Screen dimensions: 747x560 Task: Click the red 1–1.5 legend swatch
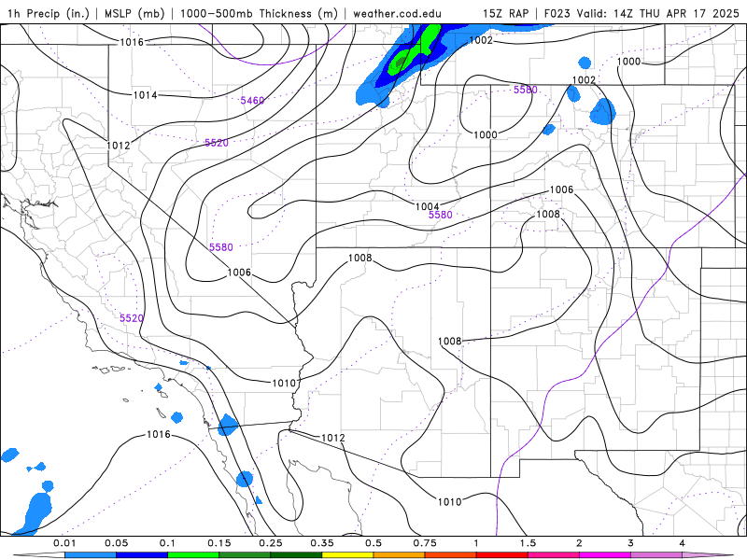click(502, 555)
